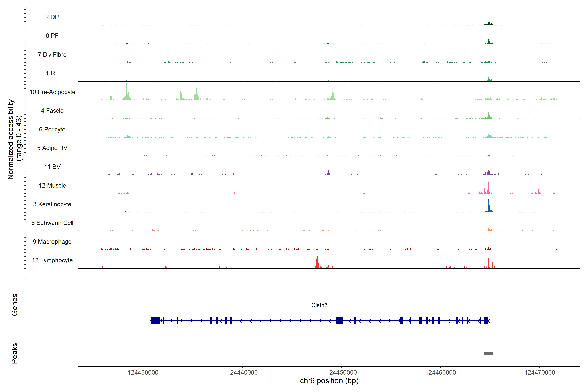This screenshot has width=588, height=392.
Task: Click the 2 DP track label
Action: tap(52, 17)
